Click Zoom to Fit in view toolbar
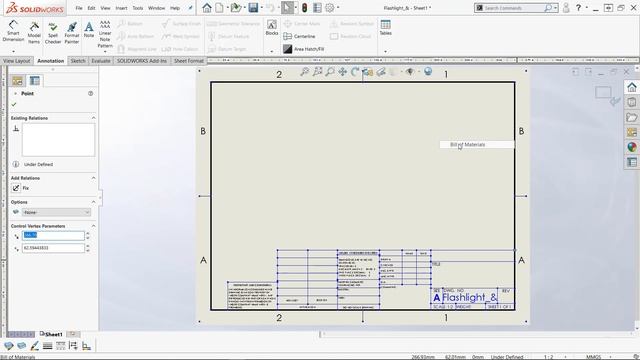This screenshot has width=640, height=360. (x=304, y=72)
